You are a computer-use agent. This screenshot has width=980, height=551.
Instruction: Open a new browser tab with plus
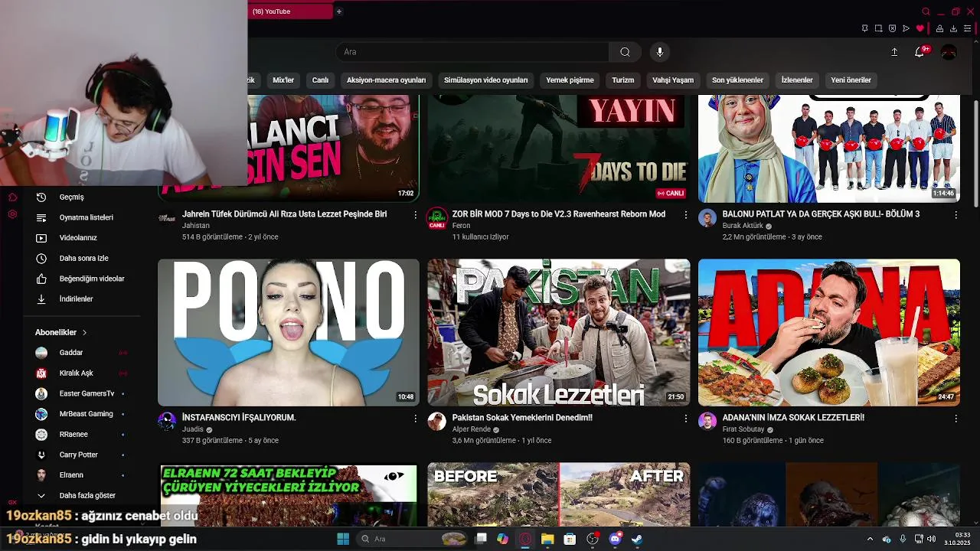[x=338, y=11]
